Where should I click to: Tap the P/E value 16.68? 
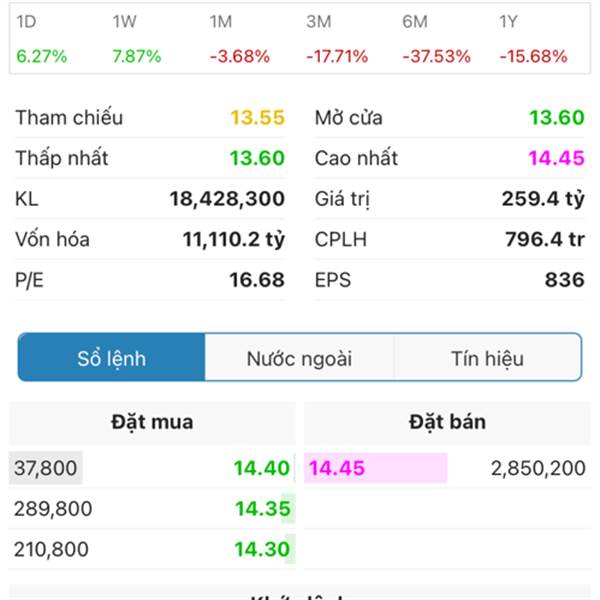[x=257, y=280]
